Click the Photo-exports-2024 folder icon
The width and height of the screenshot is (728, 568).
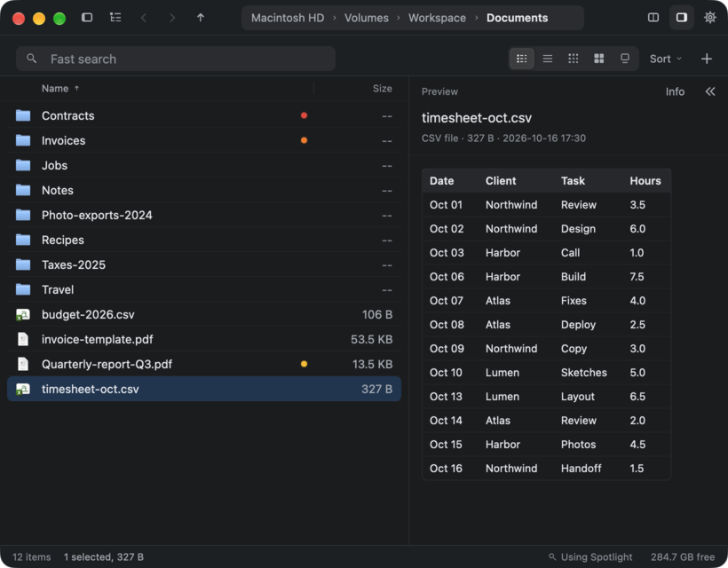pos(23,215)
